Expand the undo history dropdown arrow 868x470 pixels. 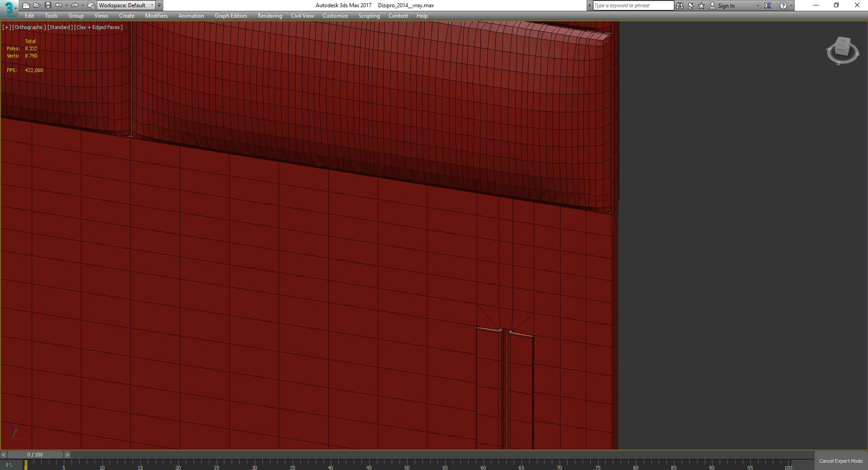coord(66,5)
